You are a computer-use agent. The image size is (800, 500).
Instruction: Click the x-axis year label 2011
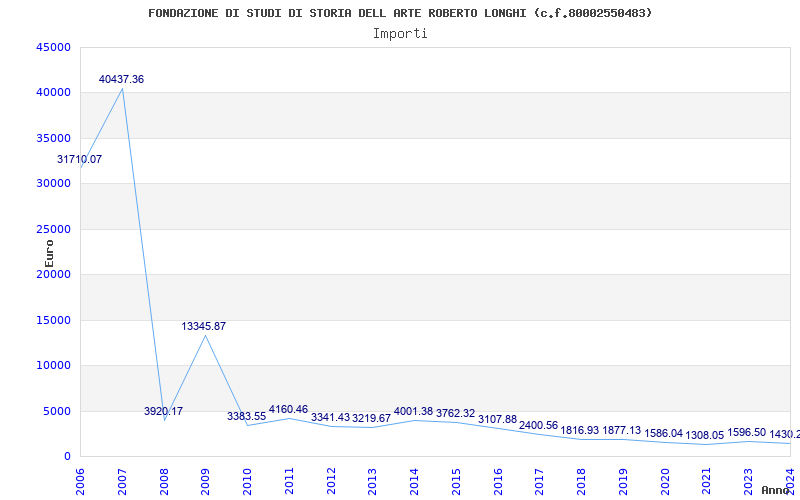[x=289, y=482]
